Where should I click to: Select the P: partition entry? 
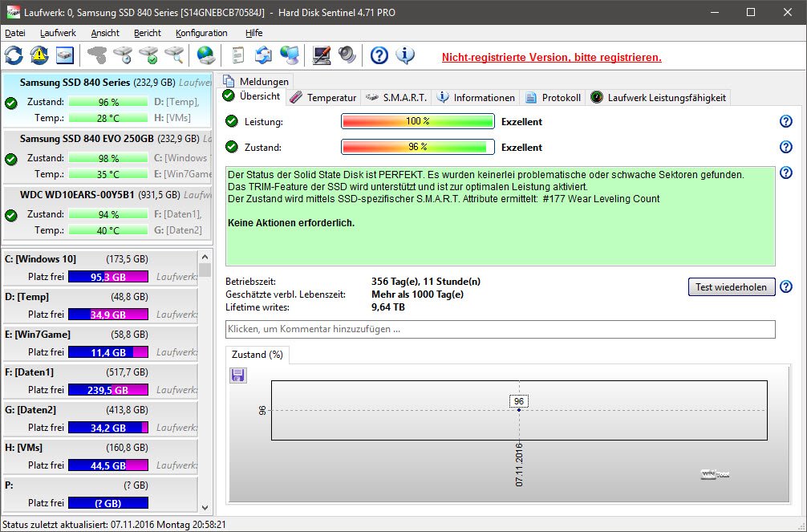100,494
